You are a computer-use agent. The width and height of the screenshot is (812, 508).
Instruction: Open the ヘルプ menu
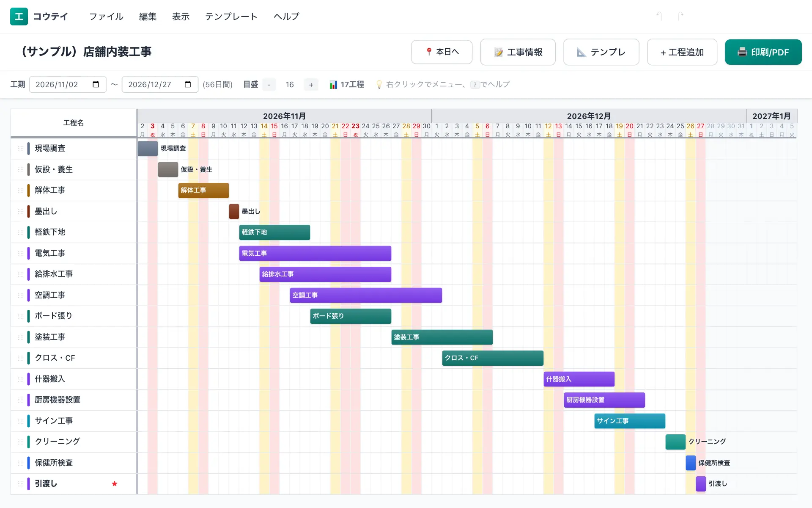pyautogui.click(x=286, y=17)
